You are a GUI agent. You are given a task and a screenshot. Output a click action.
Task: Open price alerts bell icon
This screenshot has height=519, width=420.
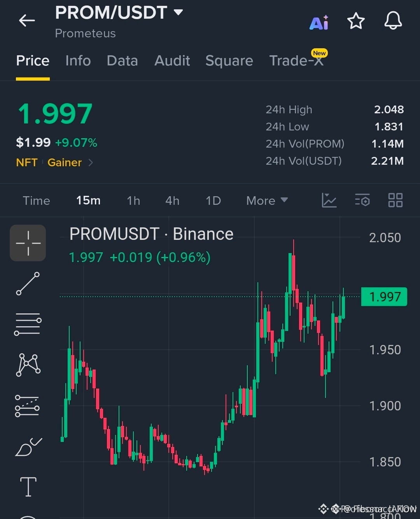[393, 21]
